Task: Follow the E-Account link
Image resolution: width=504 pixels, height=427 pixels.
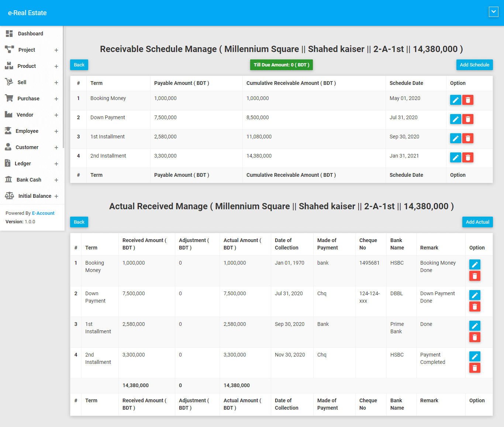Action: tap(43, 213)
